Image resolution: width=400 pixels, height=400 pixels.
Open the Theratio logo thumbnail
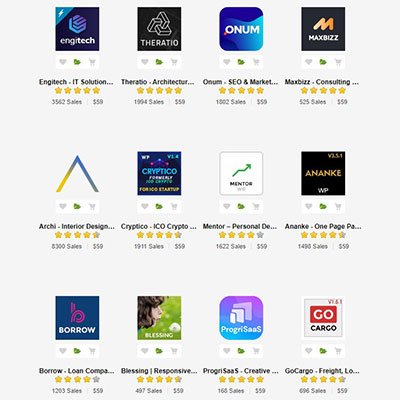159,29
